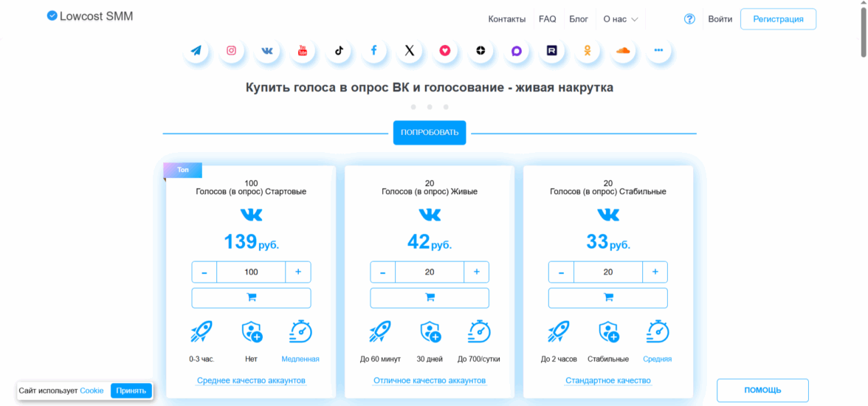This screenshot has width=868, height=406.
Task: Click the До 700/сутки label
Action: click(x=479, y=359)
